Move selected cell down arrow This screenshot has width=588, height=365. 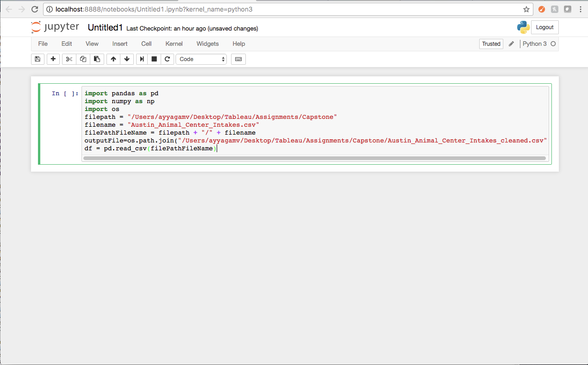point(127,59)
